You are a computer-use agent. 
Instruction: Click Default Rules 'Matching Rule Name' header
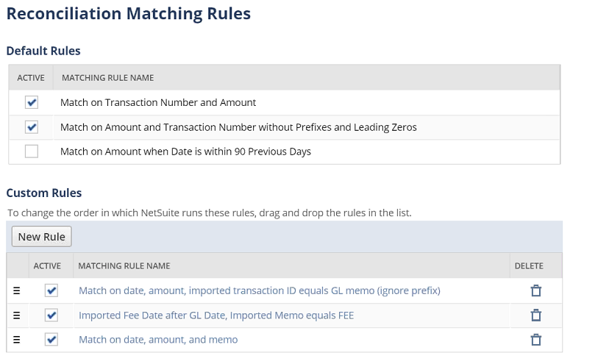pos(107,78)
